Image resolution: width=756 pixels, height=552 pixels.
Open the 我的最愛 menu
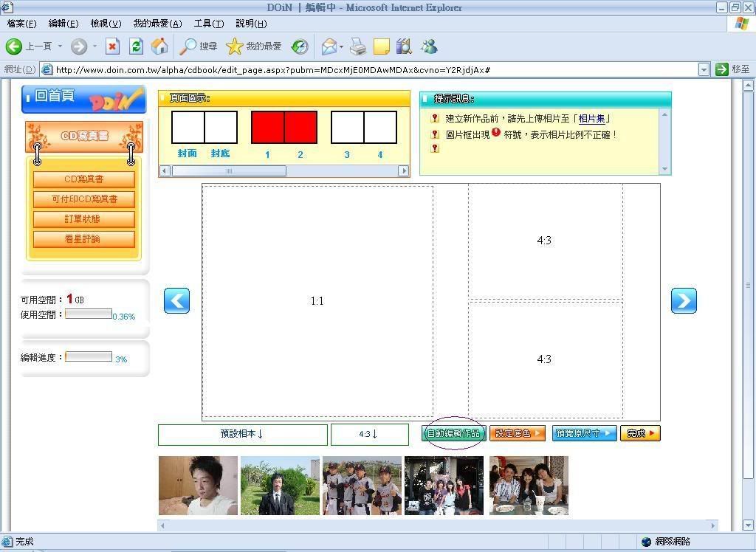click(157, 24)
